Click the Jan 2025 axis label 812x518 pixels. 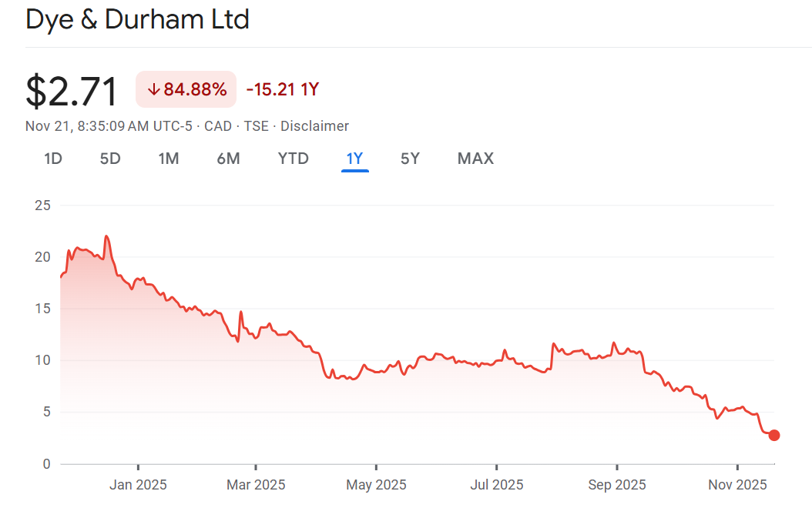(x=138, y=485)
